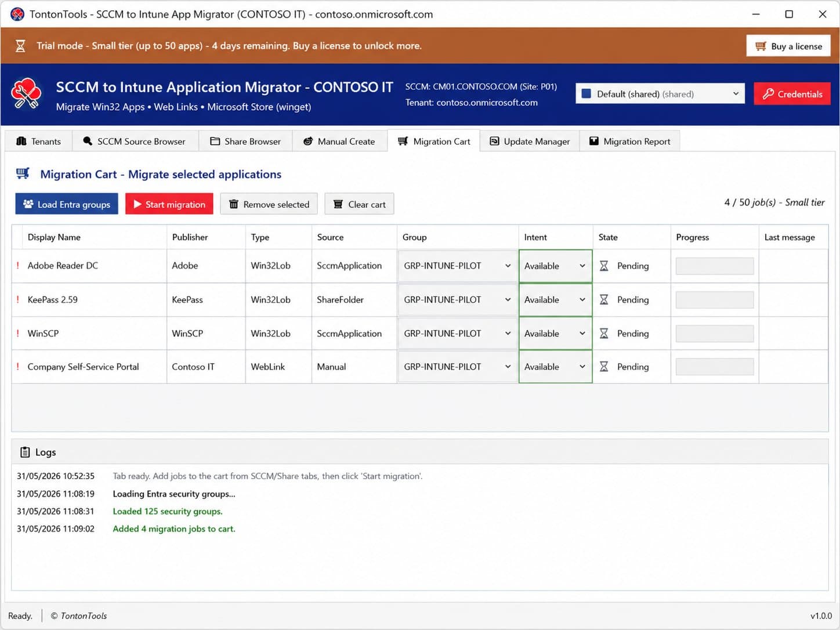This screenshot has height=630, width=840.
Task: Open the Credentials dialog
Action: click(792, 93)
